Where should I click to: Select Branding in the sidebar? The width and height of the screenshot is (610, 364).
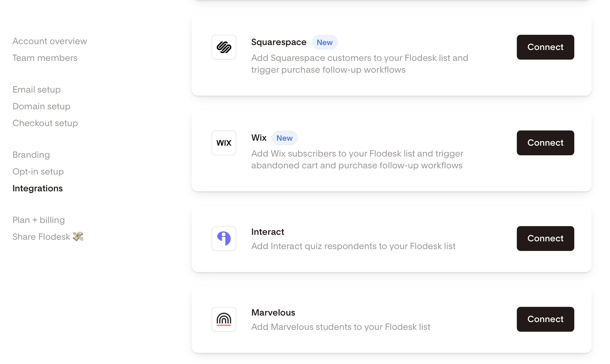click(x=31, y=155)
